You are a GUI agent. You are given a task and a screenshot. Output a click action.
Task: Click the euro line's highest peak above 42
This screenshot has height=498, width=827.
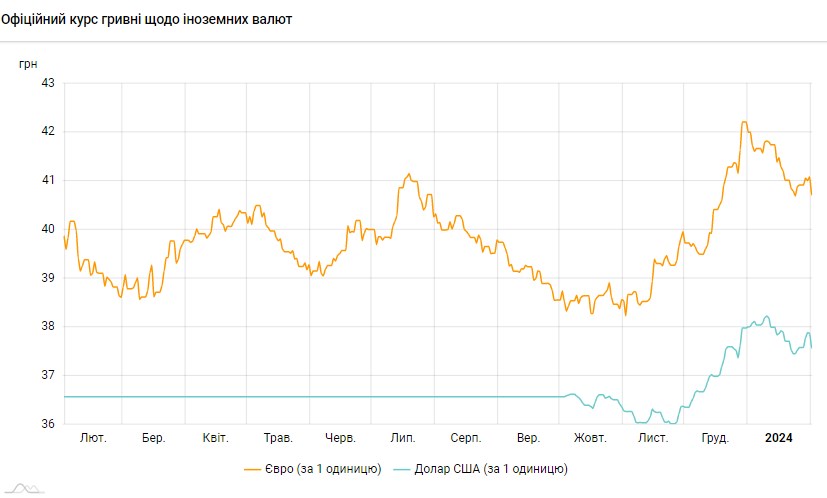(x=743, y=122)
